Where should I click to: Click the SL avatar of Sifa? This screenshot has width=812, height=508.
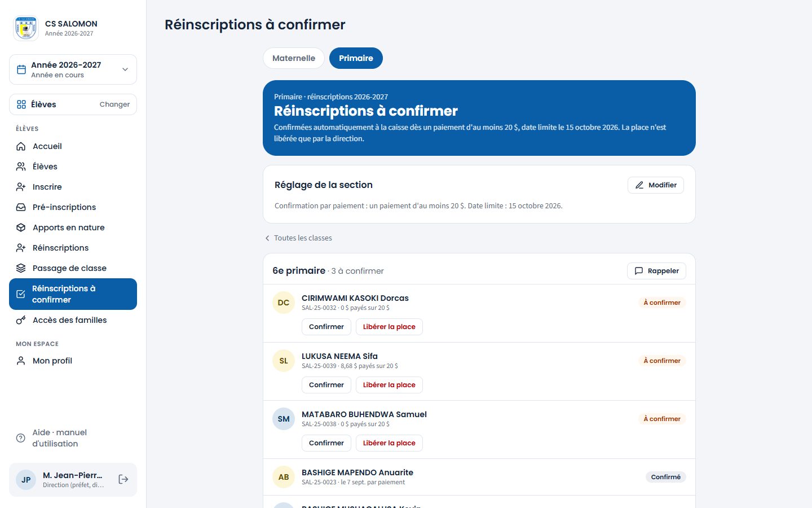point(284,361)
